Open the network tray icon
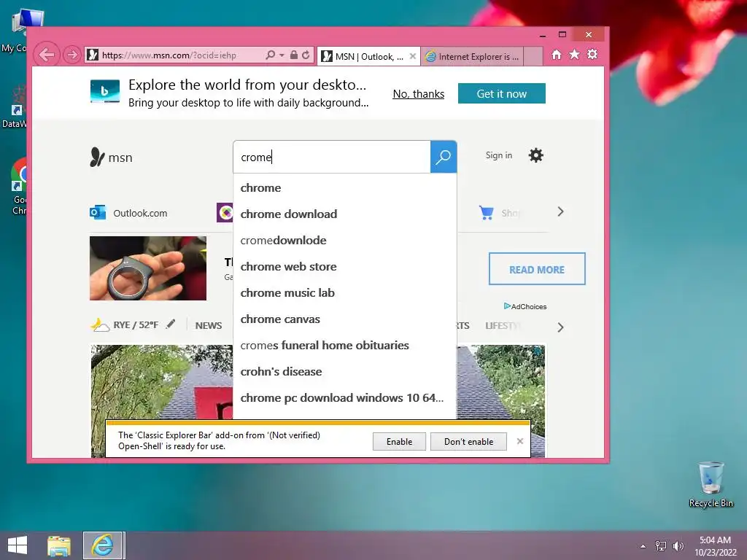The width and height of the screenshot is (747, 560). coord(661,545)
